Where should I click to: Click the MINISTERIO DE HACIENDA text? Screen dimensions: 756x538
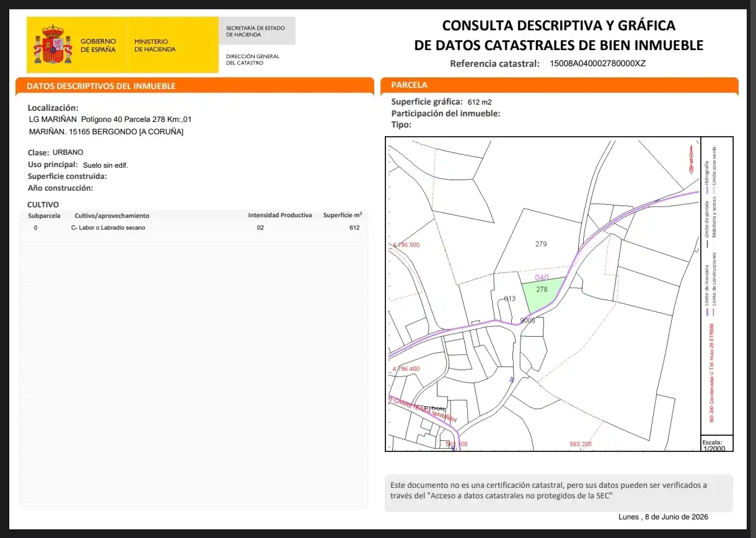click(155, 45)
